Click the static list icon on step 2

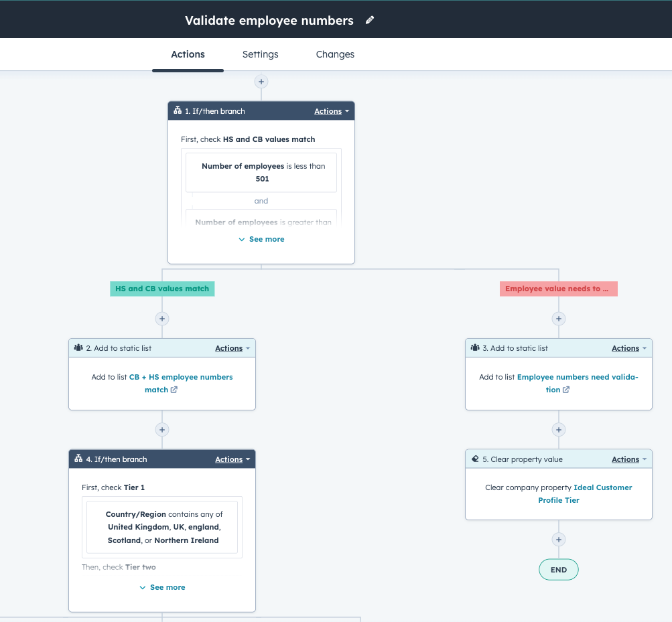(x=77, y=347)
